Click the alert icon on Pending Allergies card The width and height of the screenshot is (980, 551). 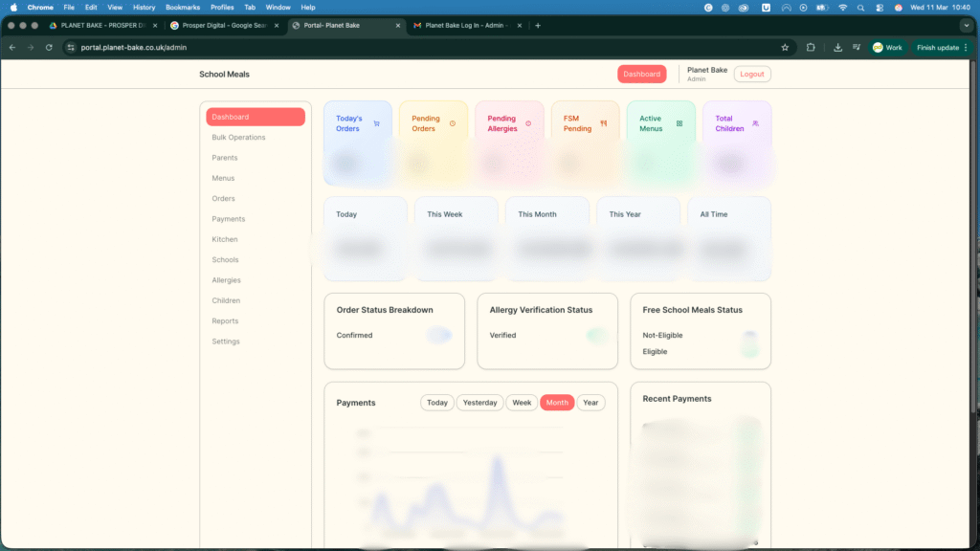pyautogui.click(x=528, y=123)
